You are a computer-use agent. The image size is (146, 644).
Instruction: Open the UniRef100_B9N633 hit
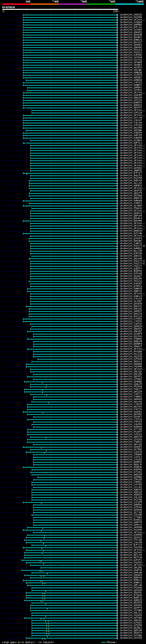click(x=131, y=40)
